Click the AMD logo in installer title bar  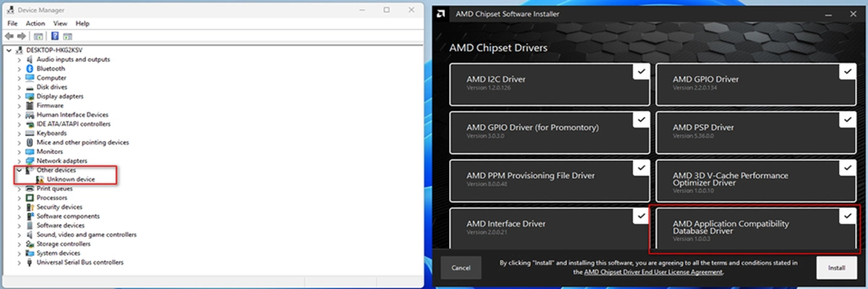[x=441, y=14]
